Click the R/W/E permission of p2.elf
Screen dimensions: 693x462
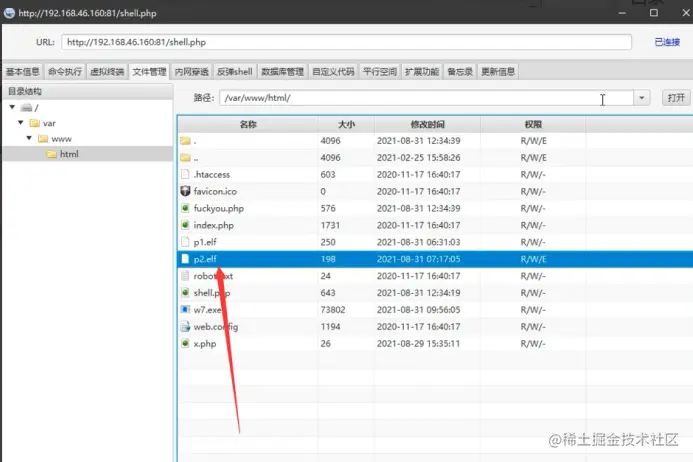533,259
